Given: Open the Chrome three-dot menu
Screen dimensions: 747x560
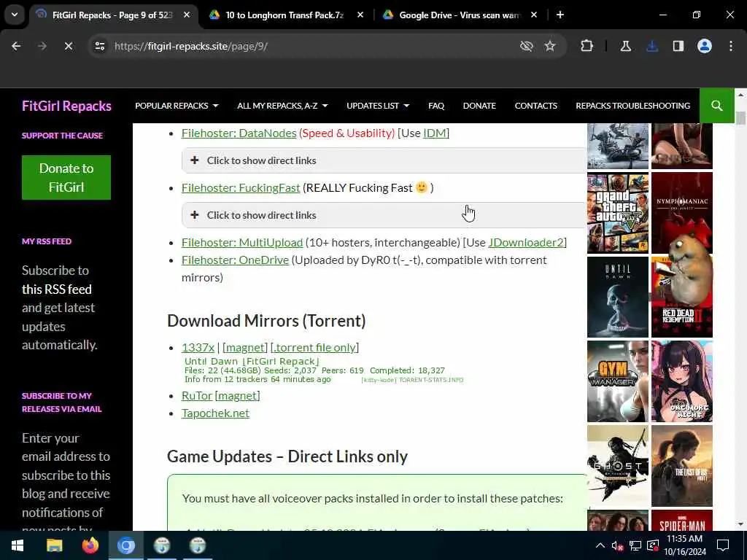Looking at the screenshot, I should (x=731, y=46).
